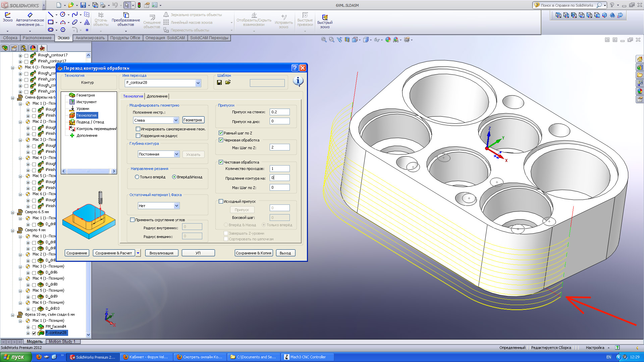Switch to the SolidCAM Operation tab
Screen dimensions: 644x362
pos(165,38)
